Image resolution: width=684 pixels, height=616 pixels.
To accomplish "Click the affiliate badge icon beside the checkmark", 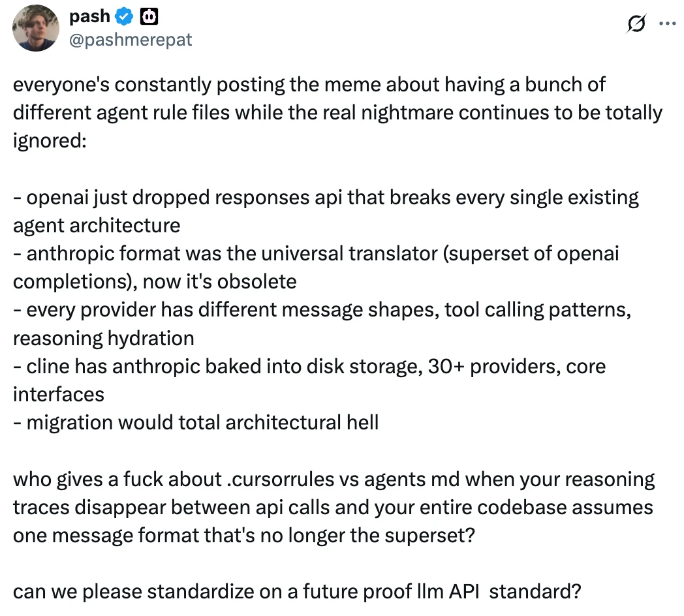I will [149, 18].
